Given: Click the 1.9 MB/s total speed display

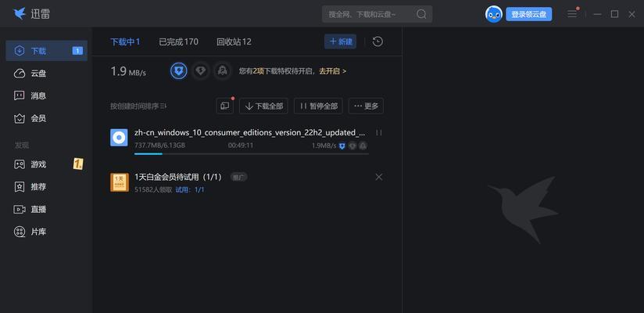Looking at the screenshot, I should click(x=128, y=71).
